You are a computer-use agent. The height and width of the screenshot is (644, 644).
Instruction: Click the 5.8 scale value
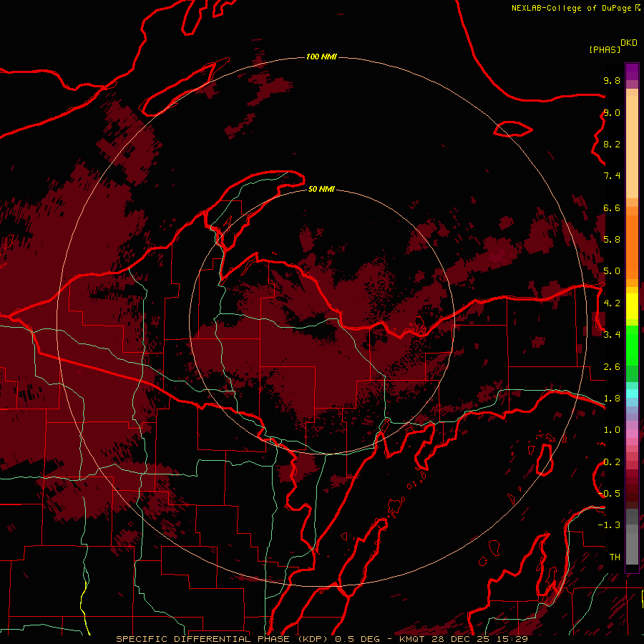tap(612, 239)
